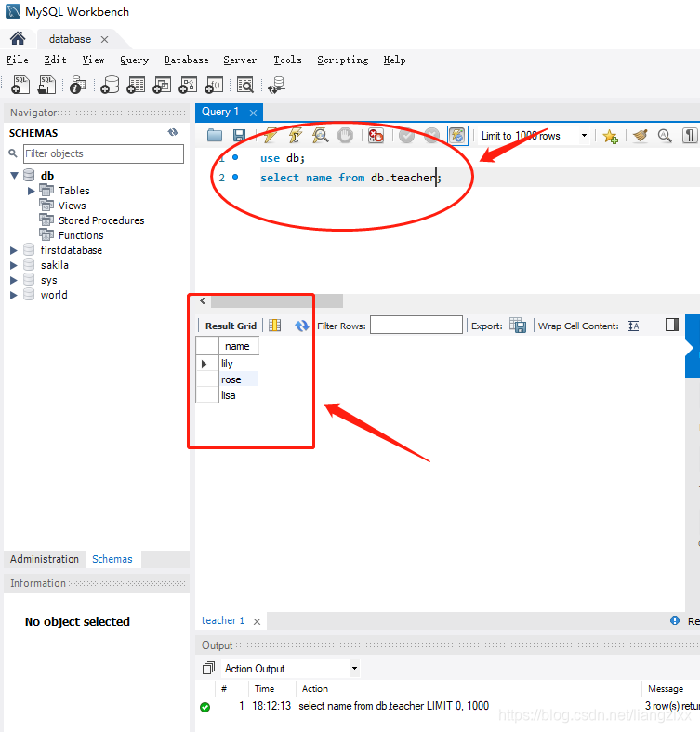Open the Scripting menu

(342, 60)
